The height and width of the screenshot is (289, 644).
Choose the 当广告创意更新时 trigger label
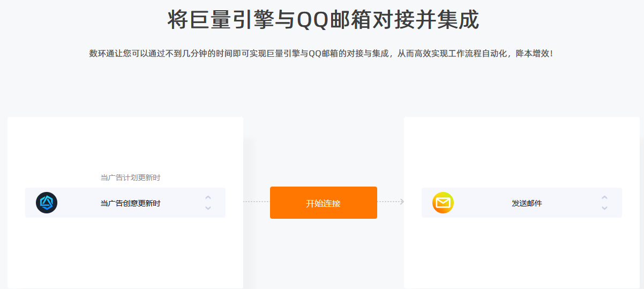tap(130, 203)
